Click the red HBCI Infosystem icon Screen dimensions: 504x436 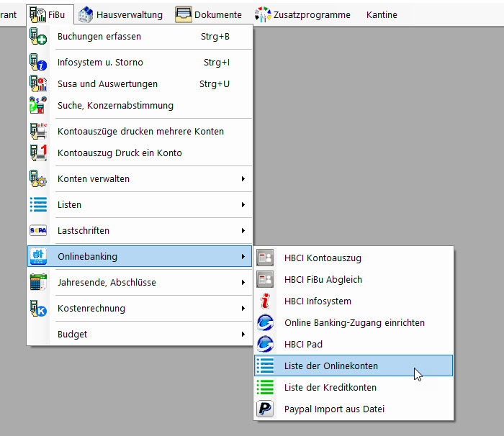[265, 301]
